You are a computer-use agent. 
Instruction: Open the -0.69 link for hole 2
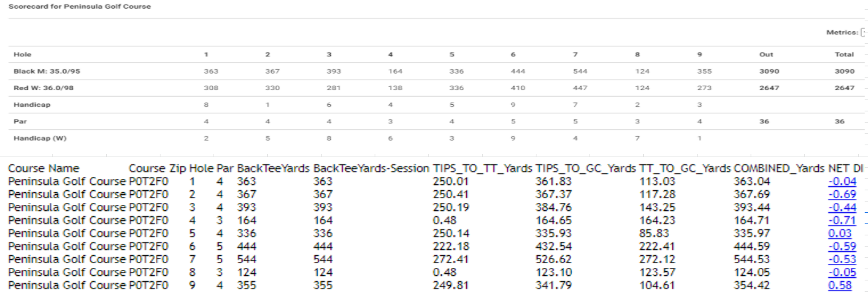pyautogui.click(x=839, y=194)
